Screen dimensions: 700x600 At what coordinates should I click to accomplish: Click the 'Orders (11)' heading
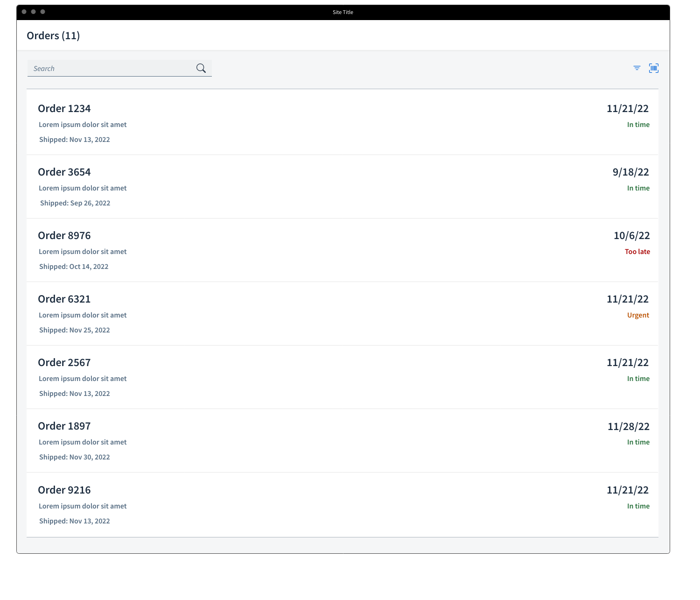53,36
